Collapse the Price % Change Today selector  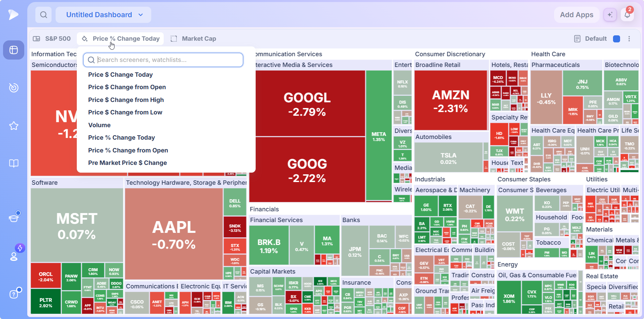coord(120,39)
